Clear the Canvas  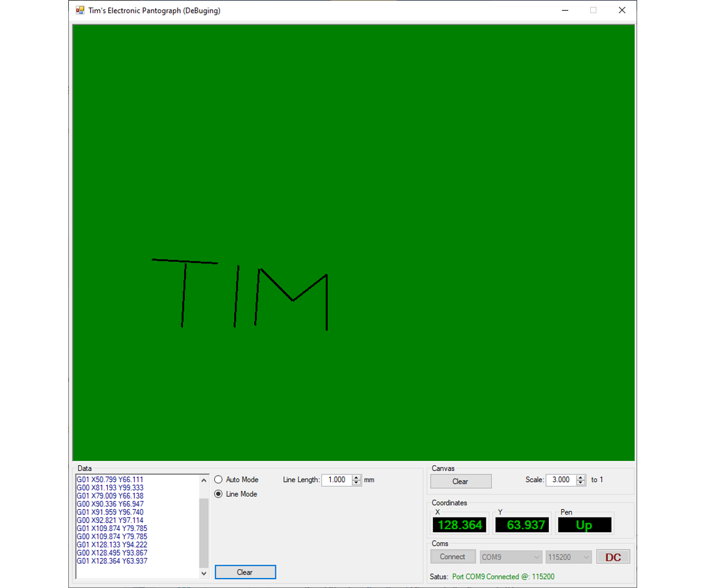pos(461,481)
